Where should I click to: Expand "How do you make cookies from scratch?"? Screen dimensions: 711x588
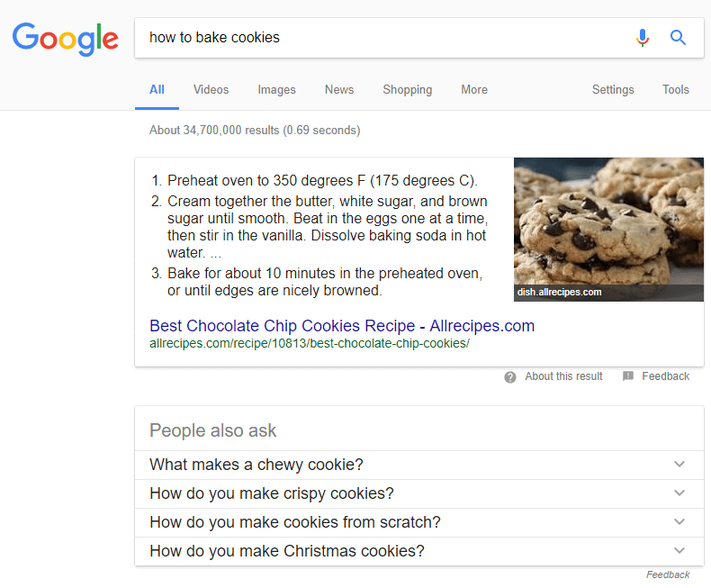(679, 522)
